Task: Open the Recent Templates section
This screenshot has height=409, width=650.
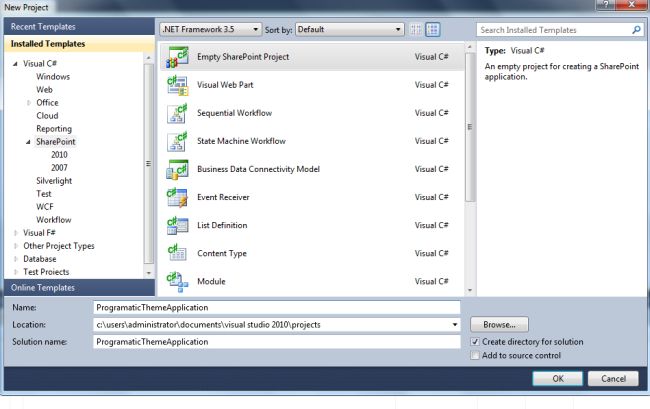Action: pyautogui.click(x=79, y=27)
